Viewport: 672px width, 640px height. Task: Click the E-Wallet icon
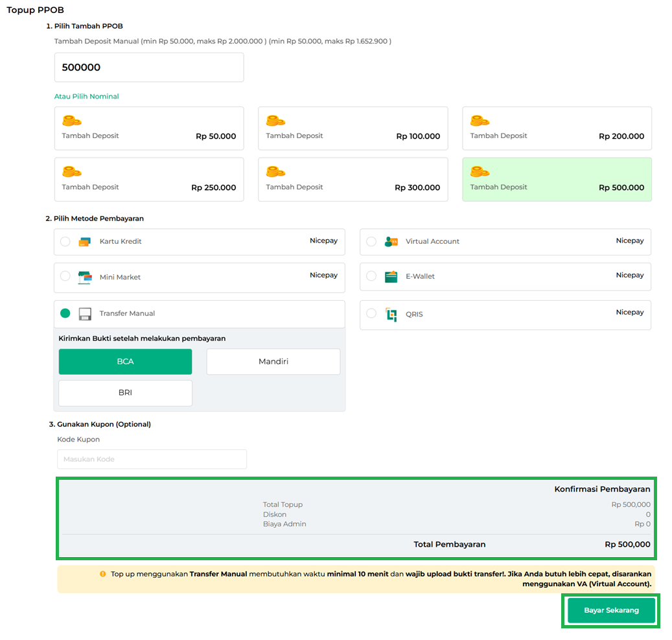(x=391, y=277)
